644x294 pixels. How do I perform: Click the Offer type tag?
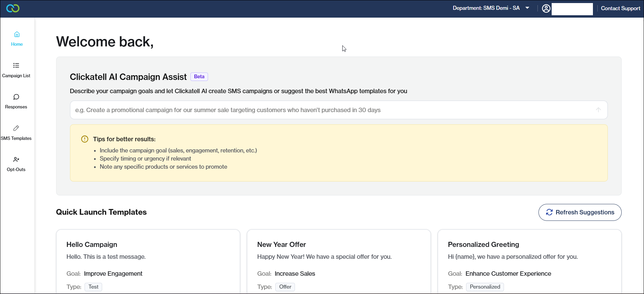[x=285, y=287]
